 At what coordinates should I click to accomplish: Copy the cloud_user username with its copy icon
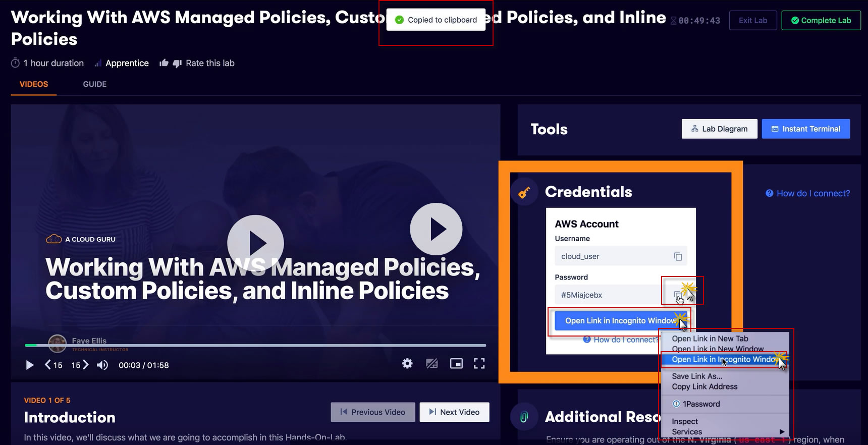(x=678, y=256)
